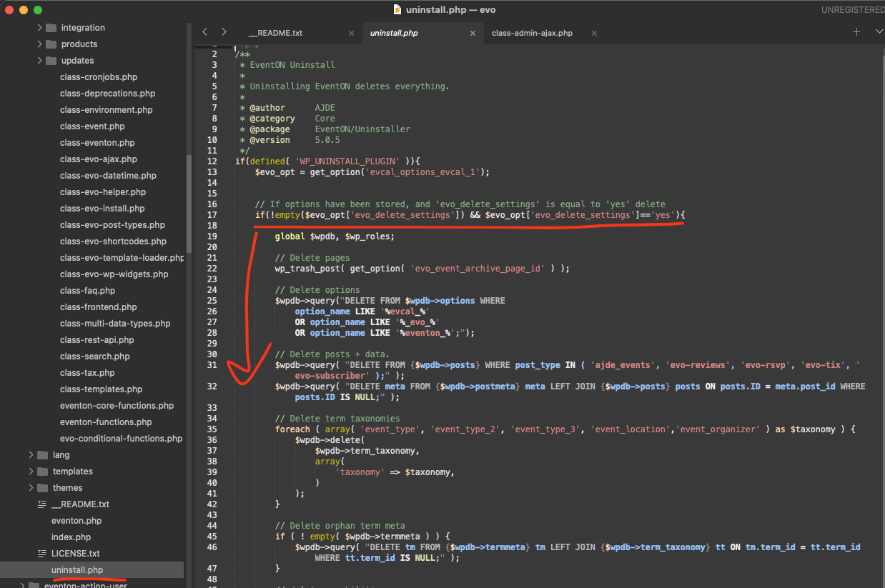Expand the integration folder

(40, 28)
